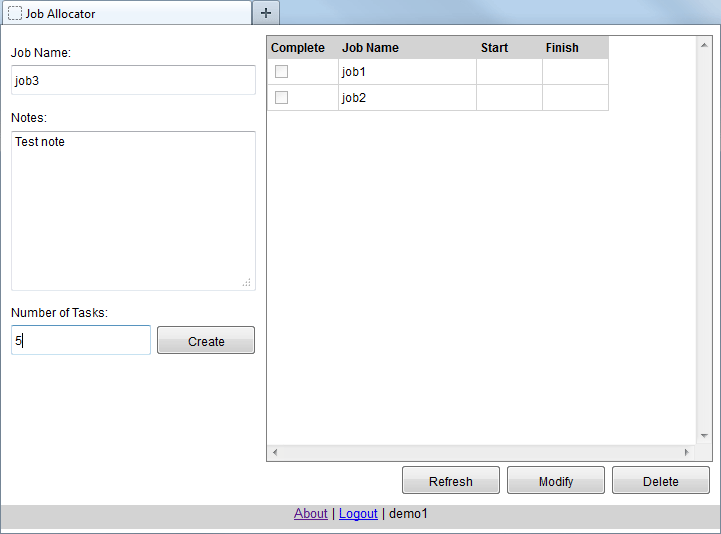Click inside the Notes text area
The image size is (721, 534).
(133, 210)
